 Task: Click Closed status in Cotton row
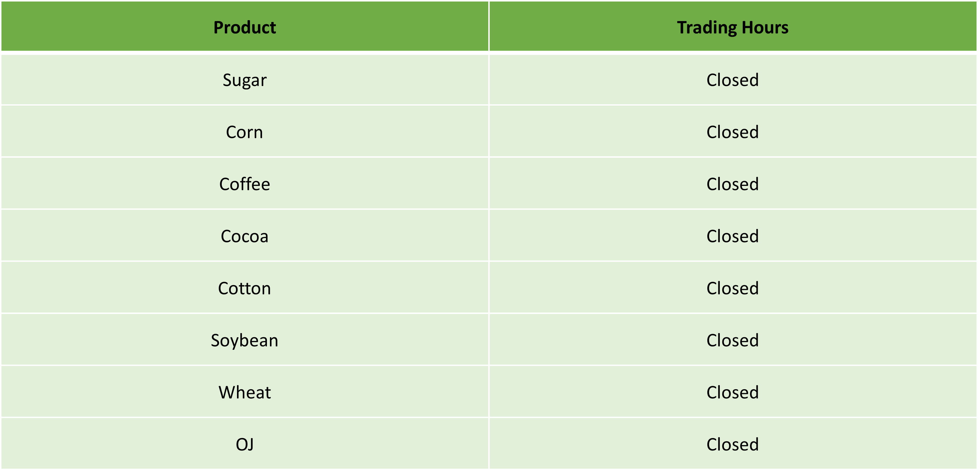733,288
